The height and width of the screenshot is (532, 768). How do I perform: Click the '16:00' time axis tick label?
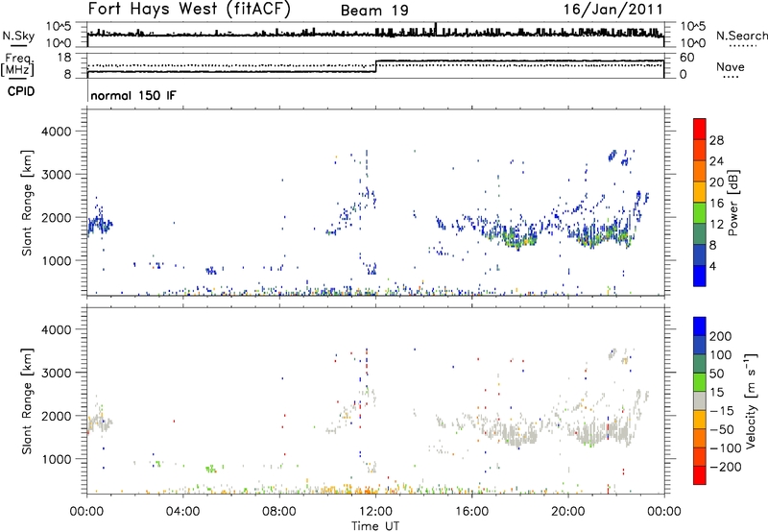472,512
